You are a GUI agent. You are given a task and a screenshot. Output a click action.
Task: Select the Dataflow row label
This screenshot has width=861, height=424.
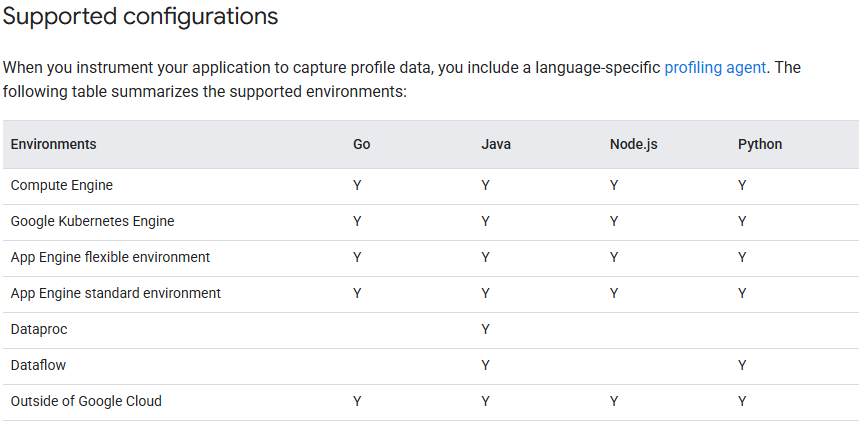coord(38,365)
